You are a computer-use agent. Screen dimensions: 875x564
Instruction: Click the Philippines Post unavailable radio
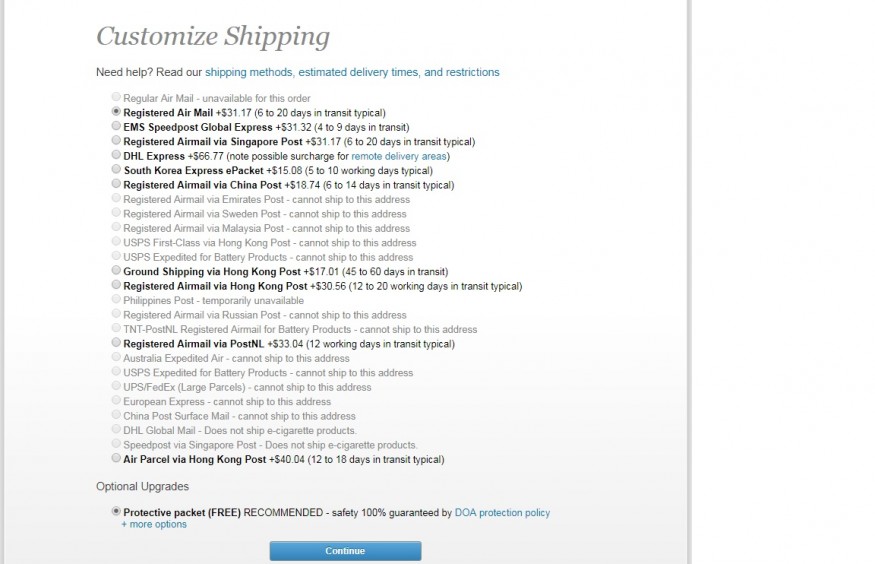pyautogui.click(x=117, y=300)
